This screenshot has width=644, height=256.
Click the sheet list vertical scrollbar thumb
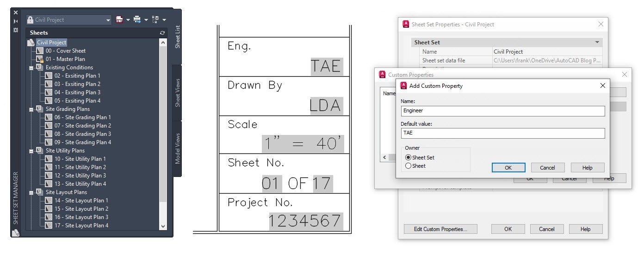[x=163, y=125]
